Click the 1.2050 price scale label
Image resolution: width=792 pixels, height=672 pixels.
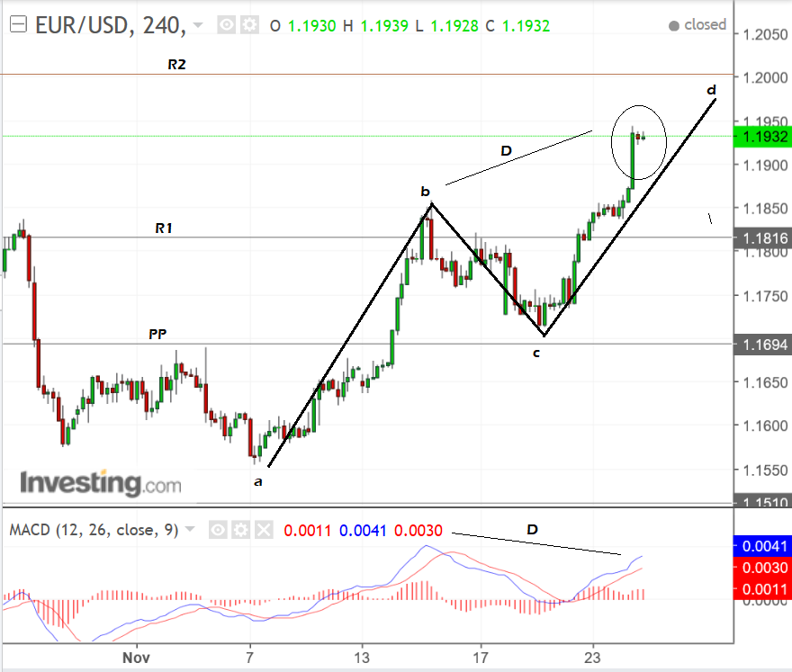coord(765,35)
